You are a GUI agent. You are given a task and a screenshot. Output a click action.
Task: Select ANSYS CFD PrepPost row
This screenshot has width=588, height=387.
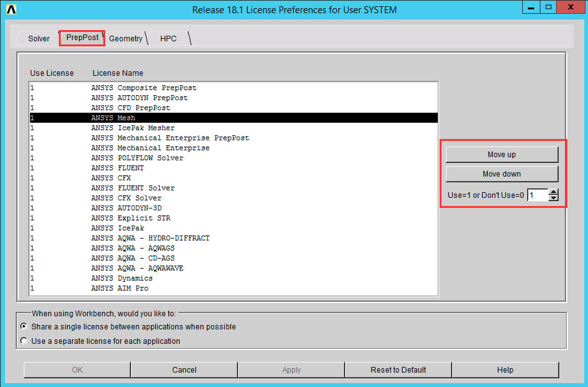(x=234, y=108)
